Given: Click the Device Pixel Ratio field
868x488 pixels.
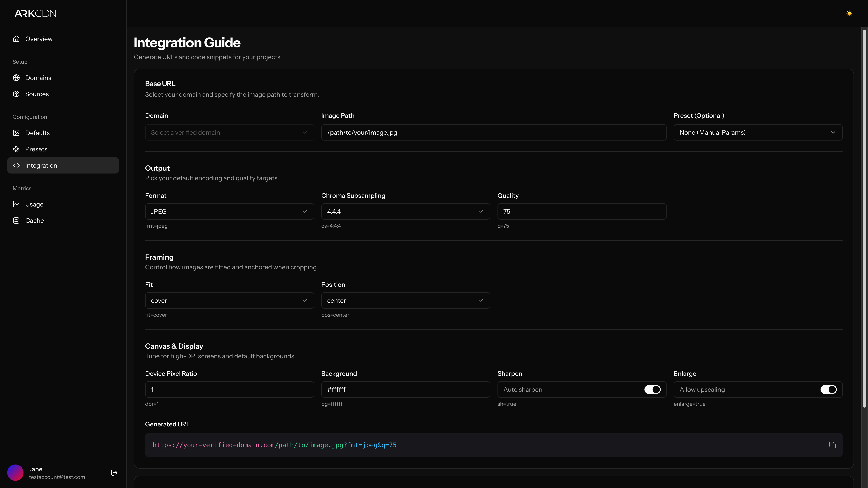Looking at the screenshot, I should (230, 389).
